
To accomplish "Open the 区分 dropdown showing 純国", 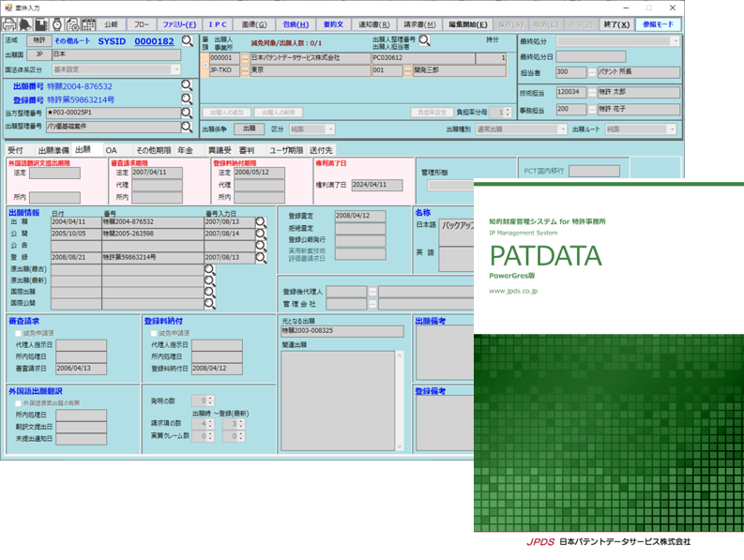I will (x=311, y=129).
